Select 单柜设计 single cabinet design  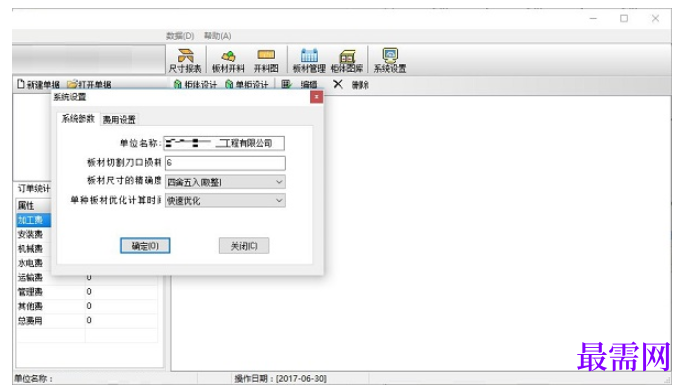[x=247, y=84]
